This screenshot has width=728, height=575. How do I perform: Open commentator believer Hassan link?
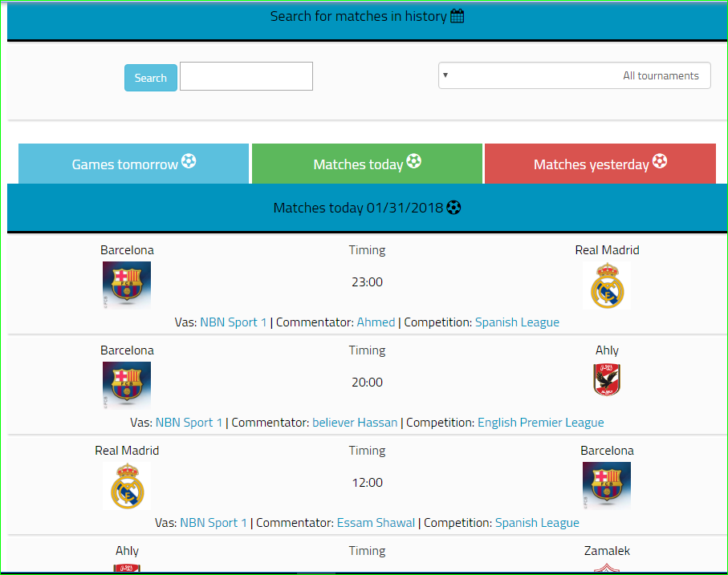coord(354,423)
